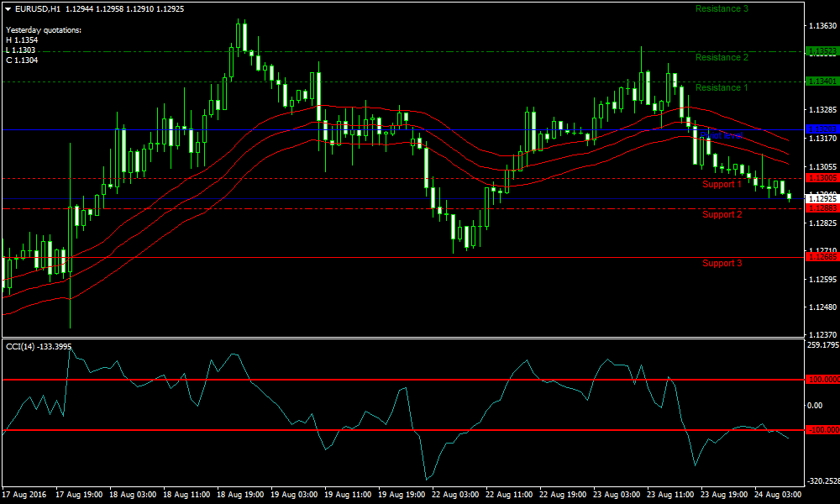This screenshot has height=504, width=840.
Task: Click the red 1.12883 price tag
Action: click(x=821, y=208)
